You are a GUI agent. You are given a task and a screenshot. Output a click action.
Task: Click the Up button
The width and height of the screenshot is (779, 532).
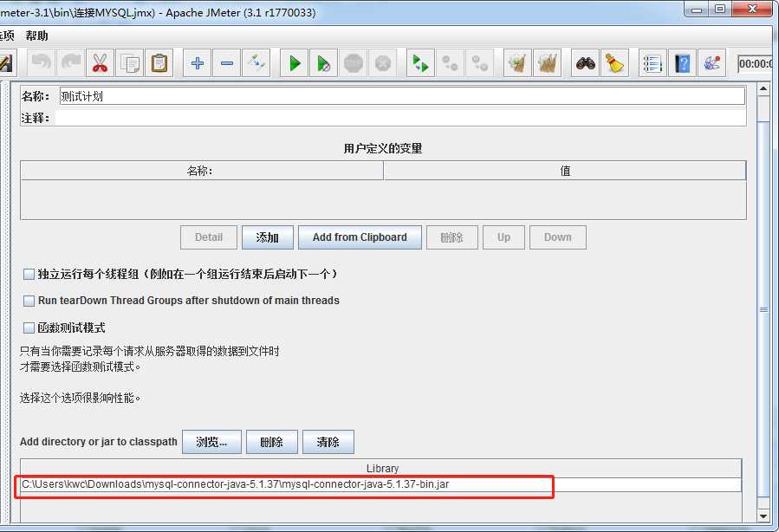click(x=503, y=237)
